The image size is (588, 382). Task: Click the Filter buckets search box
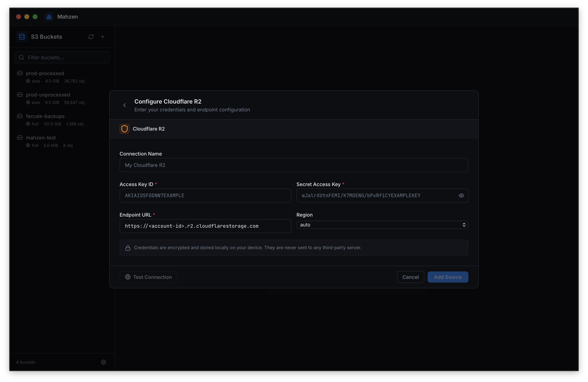pyautogui.click(x=62, y=57)
